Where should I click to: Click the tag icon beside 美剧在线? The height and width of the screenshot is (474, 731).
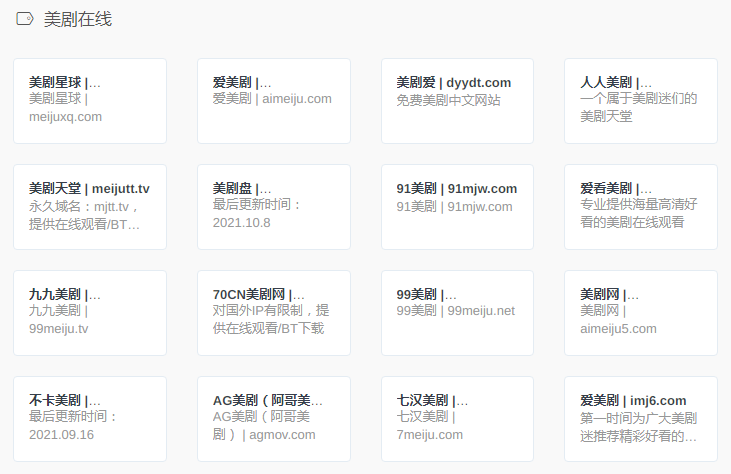(25, 19)
